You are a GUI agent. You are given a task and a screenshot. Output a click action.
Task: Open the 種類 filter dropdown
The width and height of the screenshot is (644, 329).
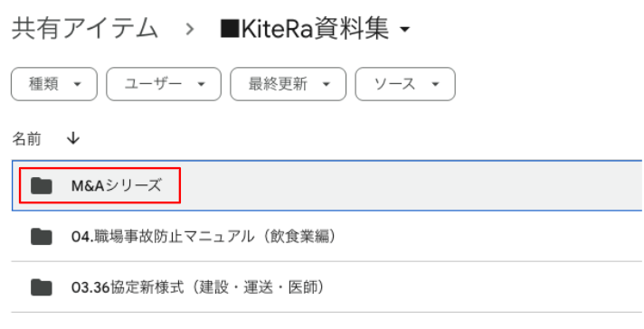click(x=54, y=84)
